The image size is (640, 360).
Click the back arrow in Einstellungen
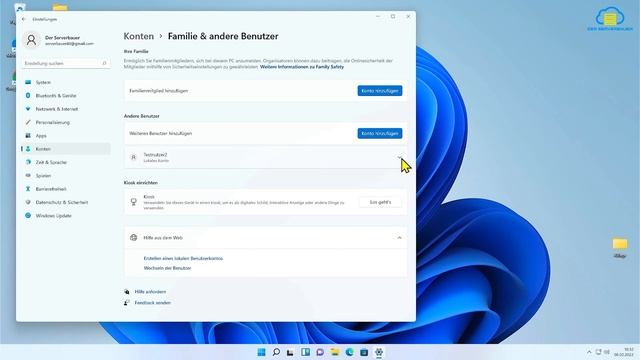click(24, 19)
